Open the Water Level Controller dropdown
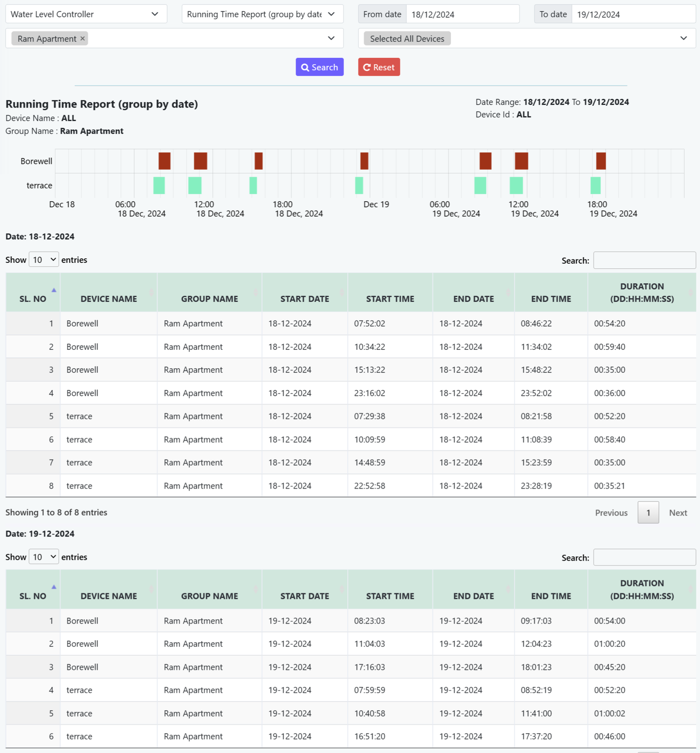The width and height of the screenshot is (700, 753). pos(86,14)
